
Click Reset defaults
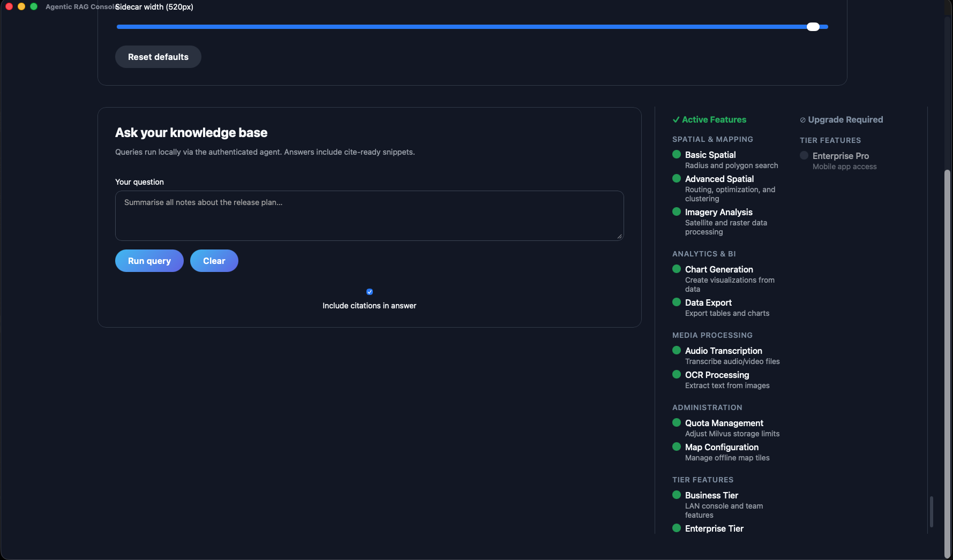(157, 56)
